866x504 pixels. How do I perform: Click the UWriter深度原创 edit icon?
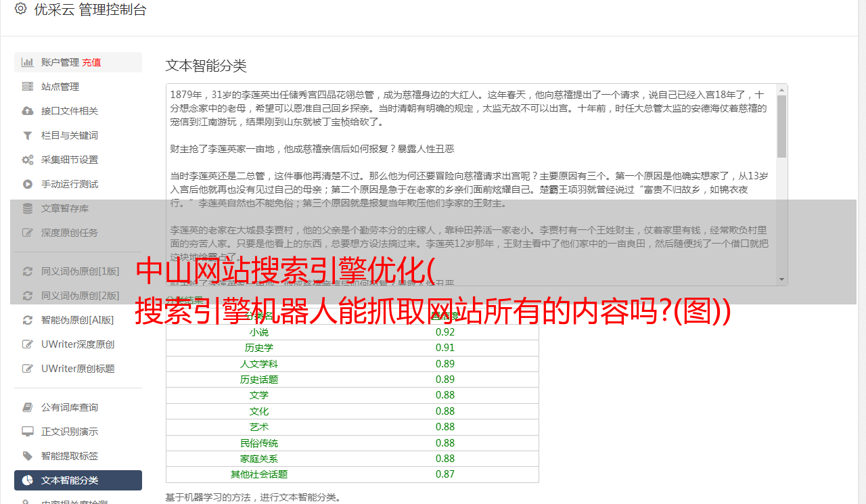point(28,344)
